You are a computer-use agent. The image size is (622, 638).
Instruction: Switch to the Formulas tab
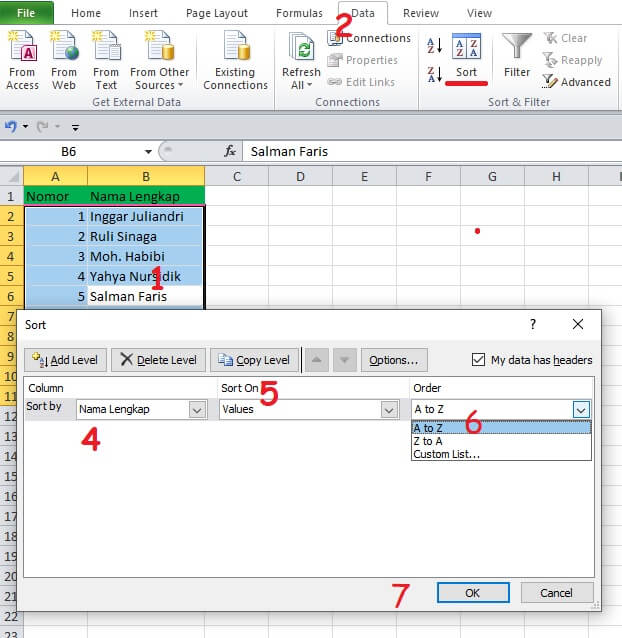(299, 13)
